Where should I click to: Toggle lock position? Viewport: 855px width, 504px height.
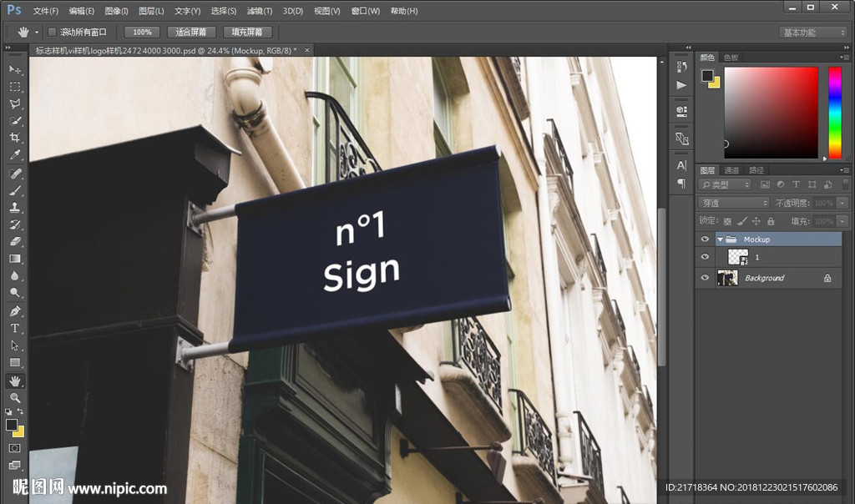coord(756,221)
